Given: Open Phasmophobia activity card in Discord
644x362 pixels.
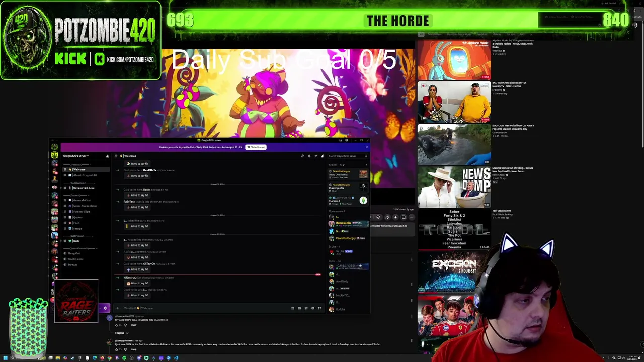Looking at the screenshot, I should coord(348,187).
